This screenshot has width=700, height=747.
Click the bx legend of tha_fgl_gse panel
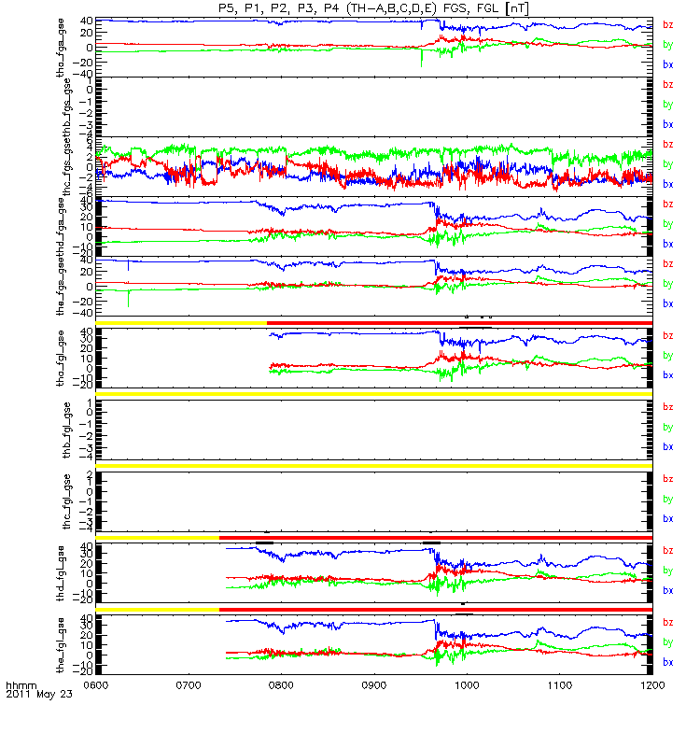point(668,375)
